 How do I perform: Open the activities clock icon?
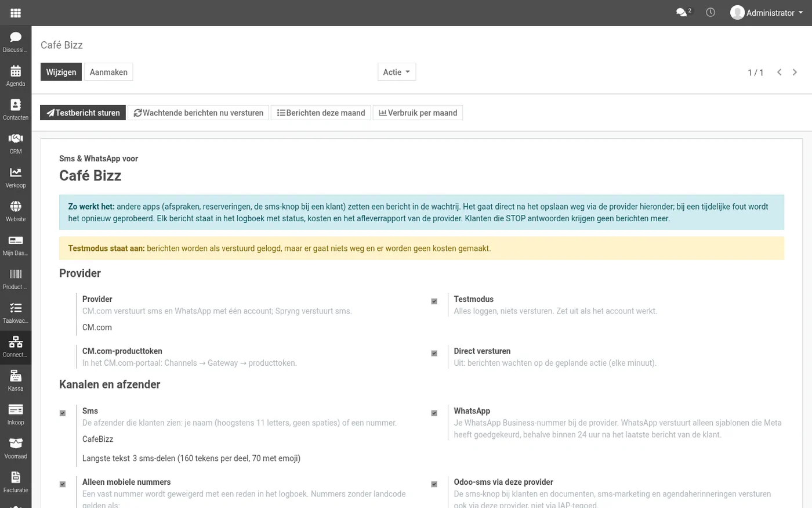pos(710,12)
